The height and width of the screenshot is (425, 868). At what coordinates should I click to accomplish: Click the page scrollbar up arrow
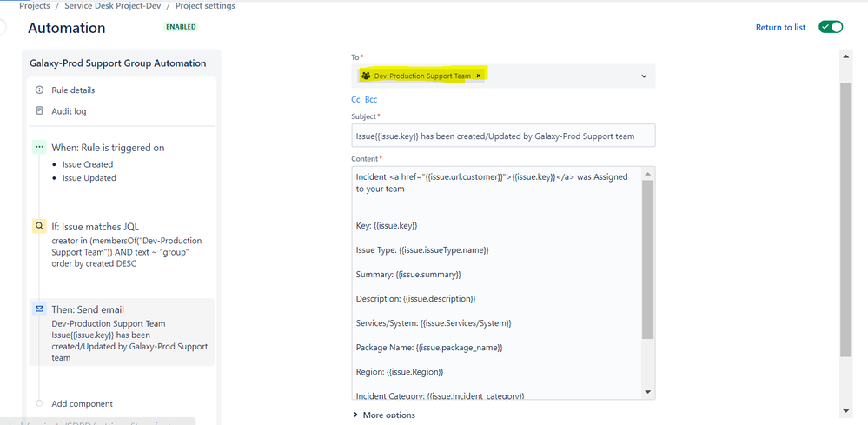[845, 56]
